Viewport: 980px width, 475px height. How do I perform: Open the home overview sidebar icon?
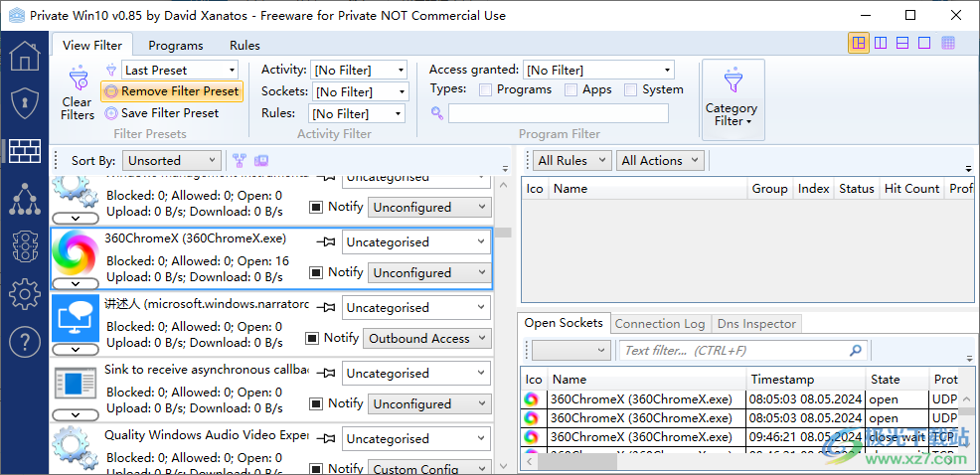(x=24, y=55)
